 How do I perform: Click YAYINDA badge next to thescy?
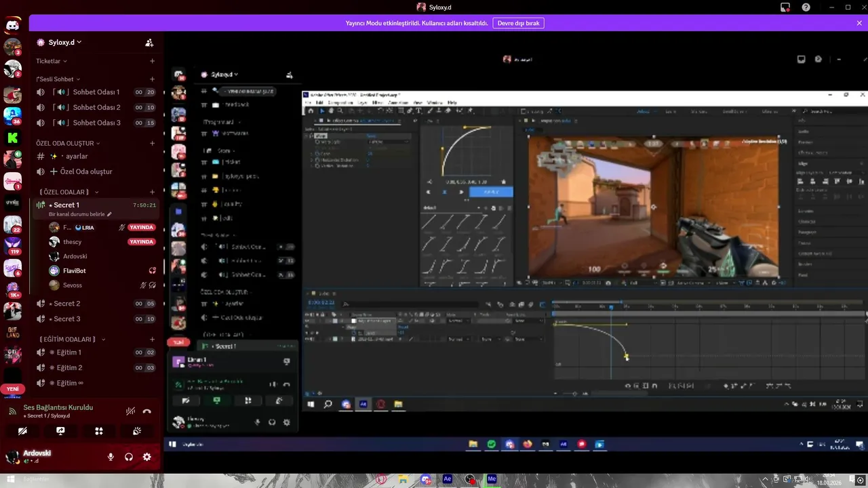142,242
